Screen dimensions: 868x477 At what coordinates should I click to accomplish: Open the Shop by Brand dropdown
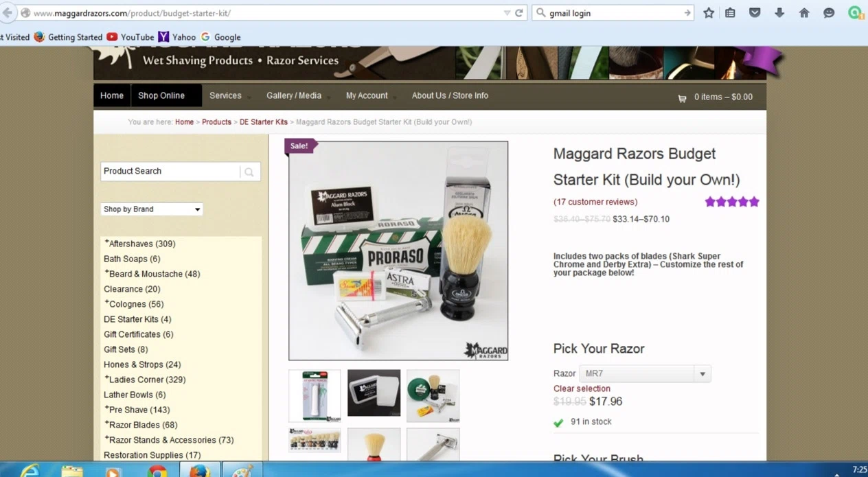[x=152, y=209]
